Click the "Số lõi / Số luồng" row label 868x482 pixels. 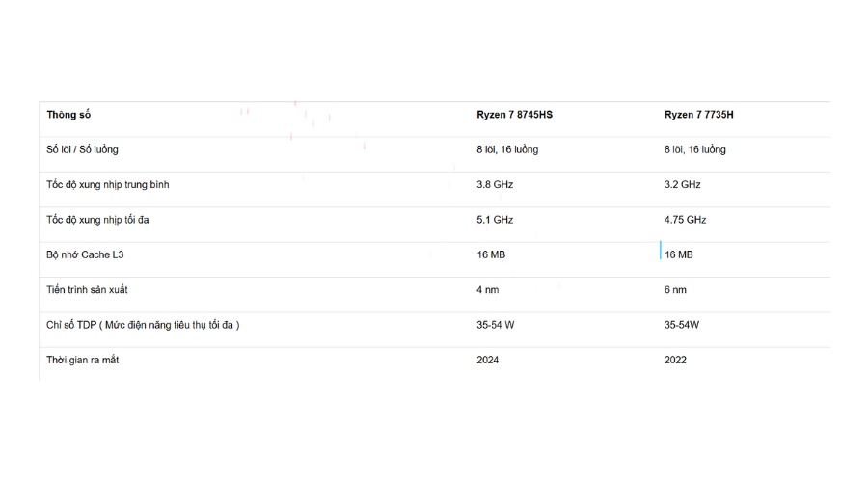83,149
